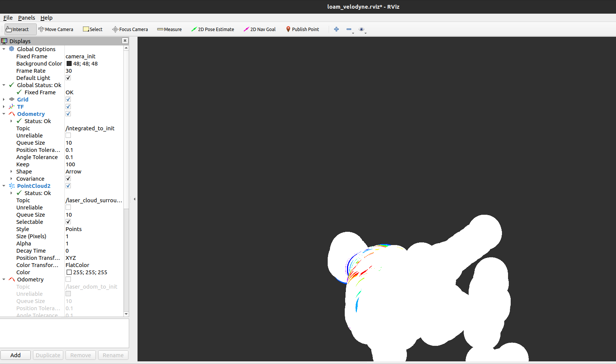Image resolution: width=616 pixels, height=364 pixels.
Task: Toggle the Selectable checkbox
Action: [68, 222]
